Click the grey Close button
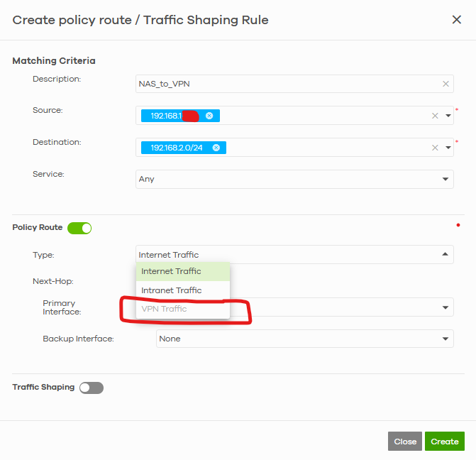 404,441
